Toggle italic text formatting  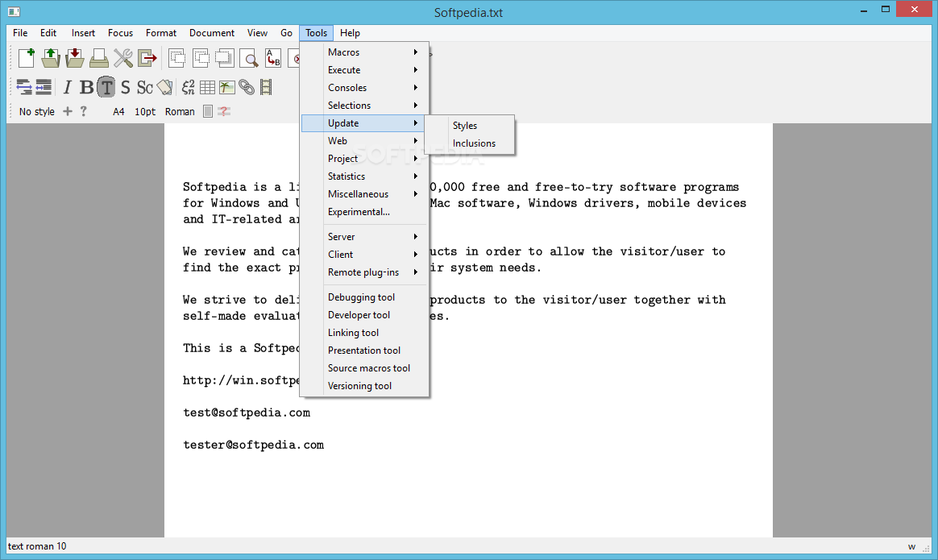pyautogui.click(x=67, y=87)
